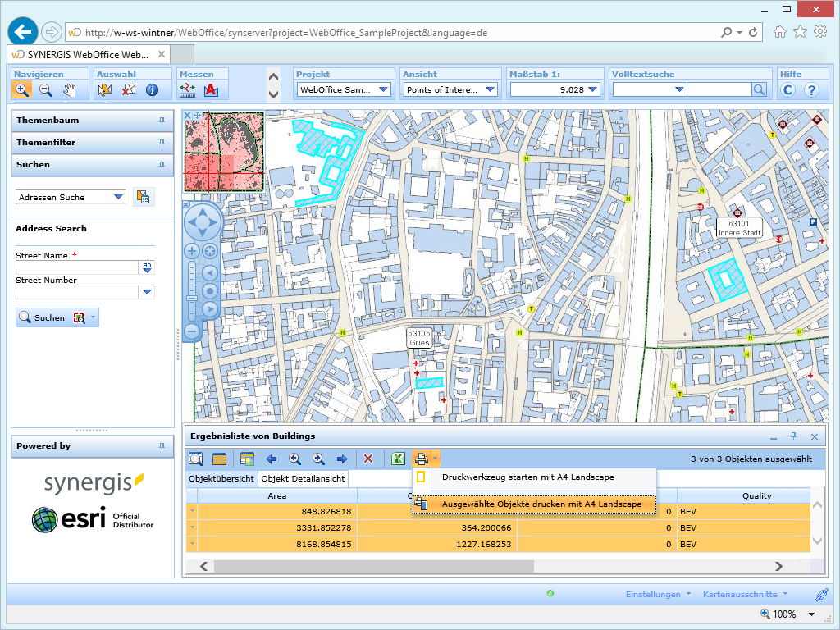Open the Projekt dropdown list
This screenshot has width=840, height=630.
[384, 89]
